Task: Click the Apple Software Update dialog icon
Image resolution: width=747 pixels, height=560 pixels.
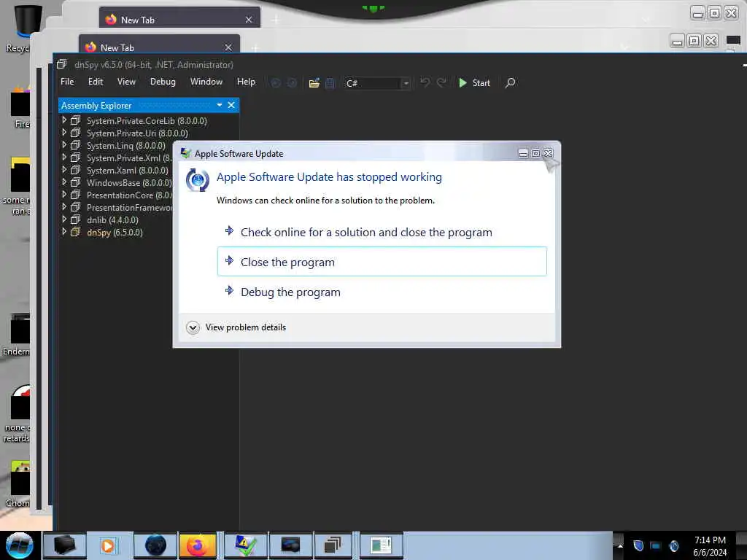Action: click(x=197, y=180)
